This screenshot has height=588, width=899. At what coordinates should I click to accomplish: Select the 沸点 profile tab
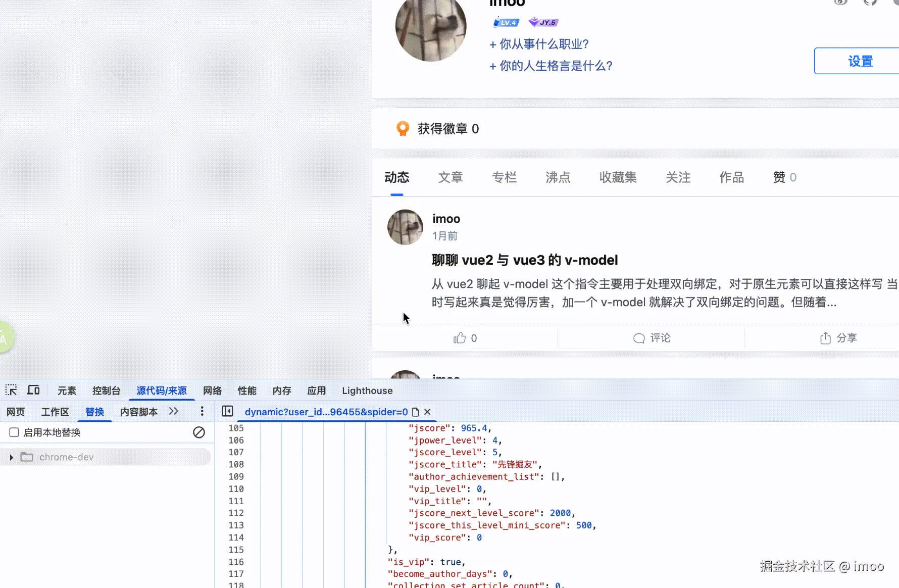(x=558, y=177)
